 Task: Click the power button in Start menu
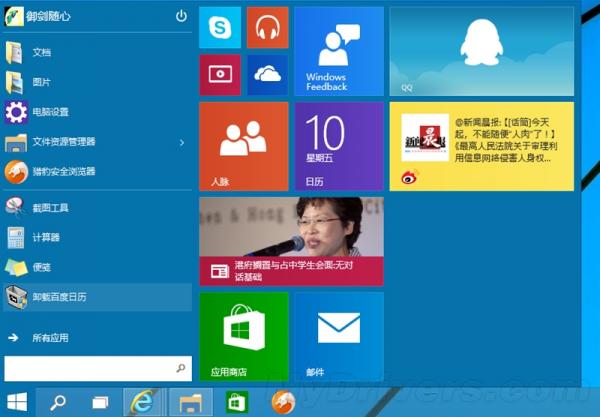coord(181,16)
